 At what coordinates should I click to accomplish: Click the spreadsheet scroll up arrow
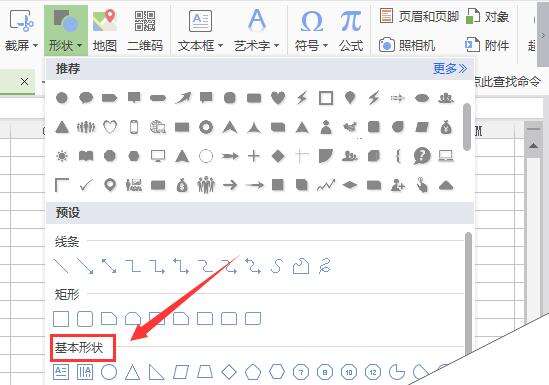(534, 145)
